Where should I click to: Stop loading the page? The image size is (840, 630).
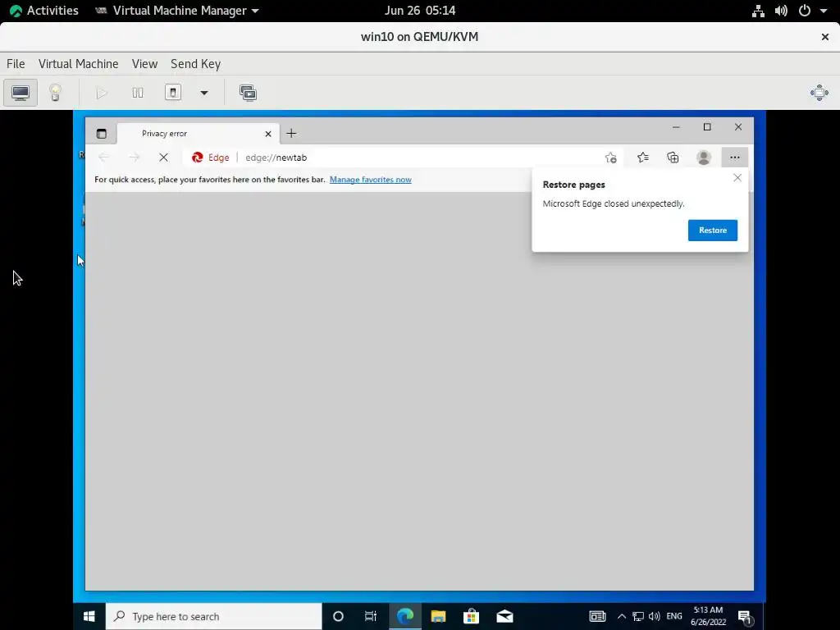point(163,157)
